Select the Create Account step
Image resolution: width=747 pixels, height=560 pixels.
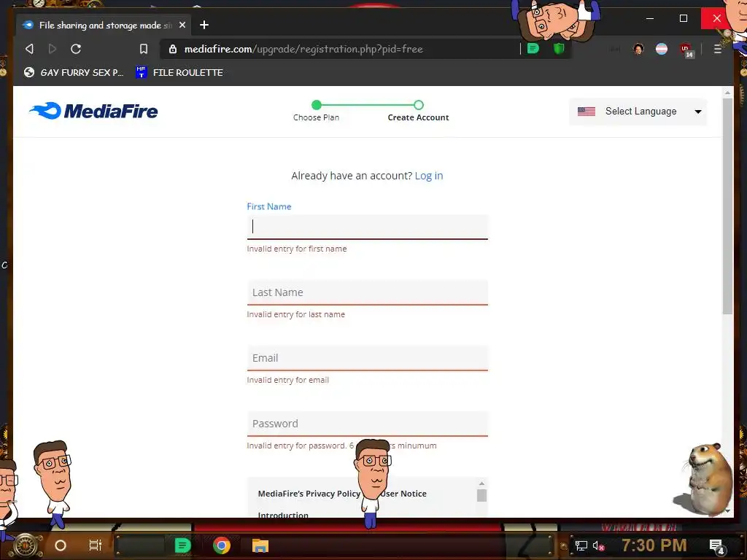click(418, 111)
